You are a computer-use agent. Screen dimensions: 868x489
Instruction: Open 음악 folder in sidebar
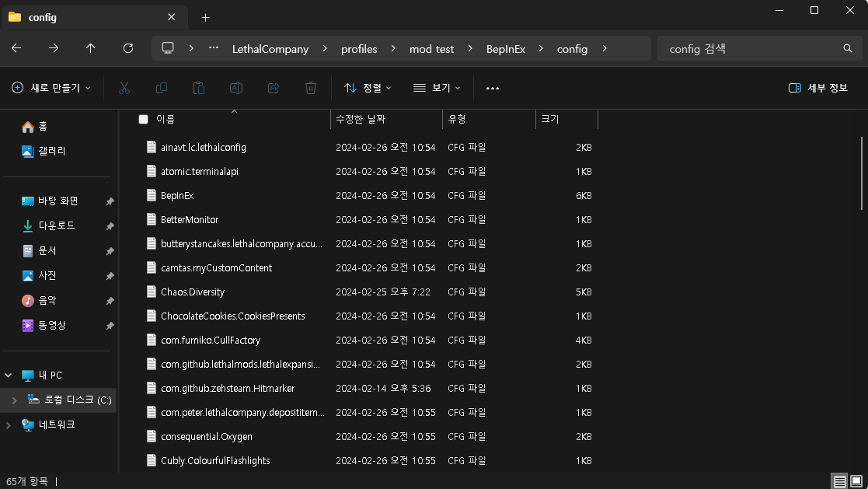[x=47, y=301]
